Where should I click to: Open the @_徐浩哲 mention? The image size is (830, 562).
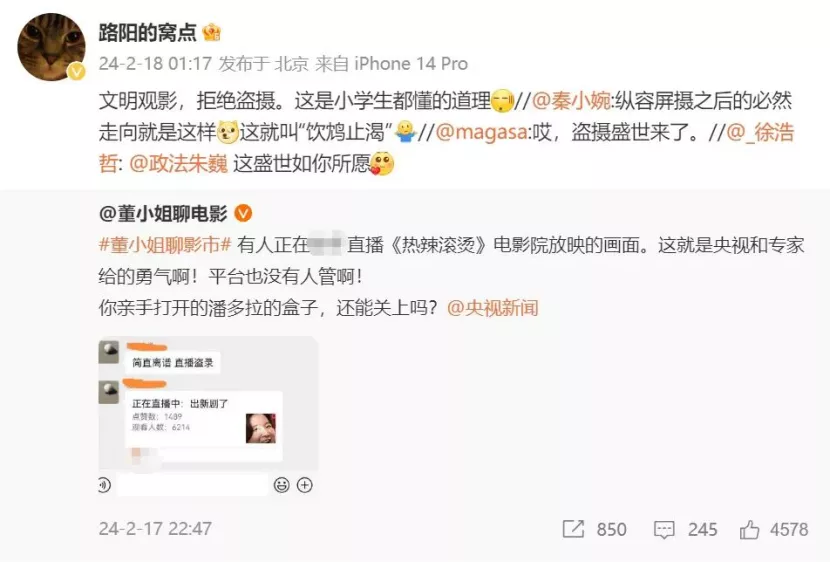tap(760, 132)
